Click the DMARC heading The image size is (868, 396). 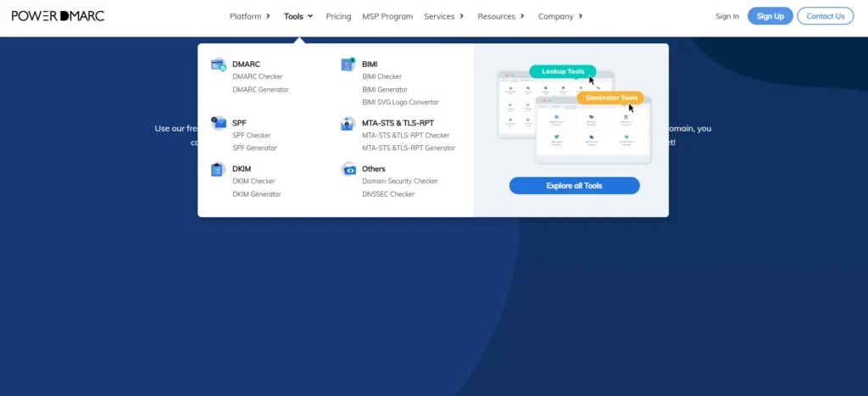click(247, 64)
